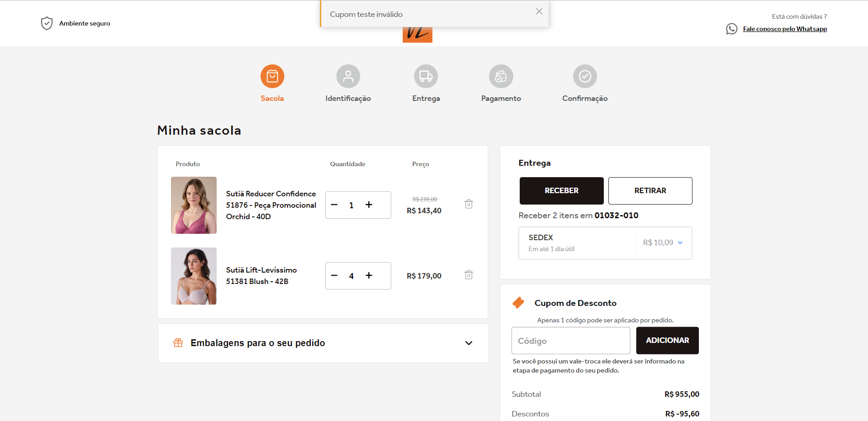Click the quantity value 4 field
868x421 pixels.
351,276
